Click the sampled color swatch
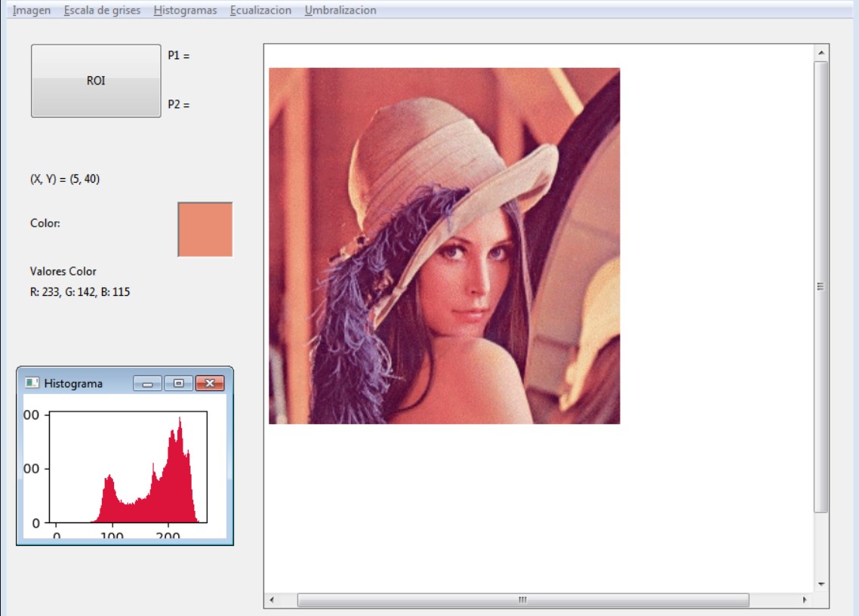The height and width of the screenshot is (616, 859). [x=205, y=229]
